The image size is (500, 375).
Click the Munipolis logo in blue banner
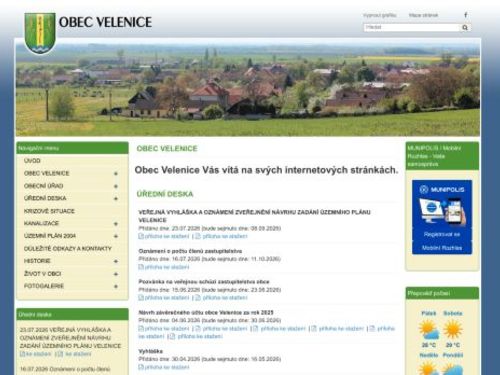(442, 189)
